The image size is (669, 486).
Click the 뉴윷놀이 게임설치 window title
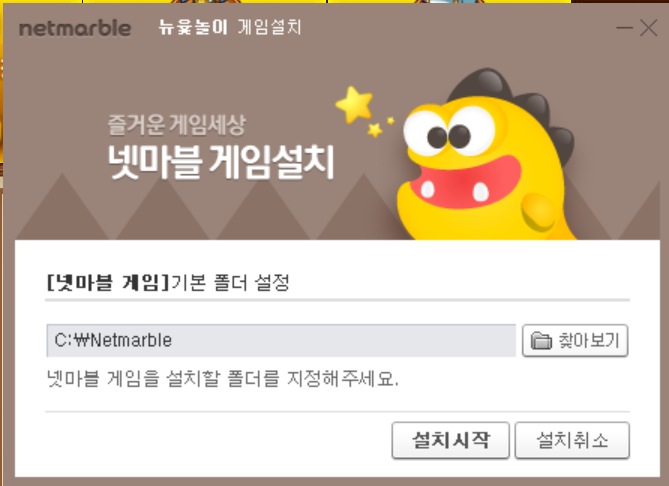point(230,27)
